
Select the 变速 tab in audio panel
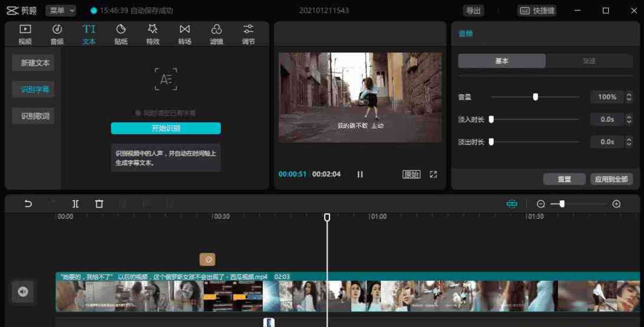pyautogui.click(x=589, y=61)
